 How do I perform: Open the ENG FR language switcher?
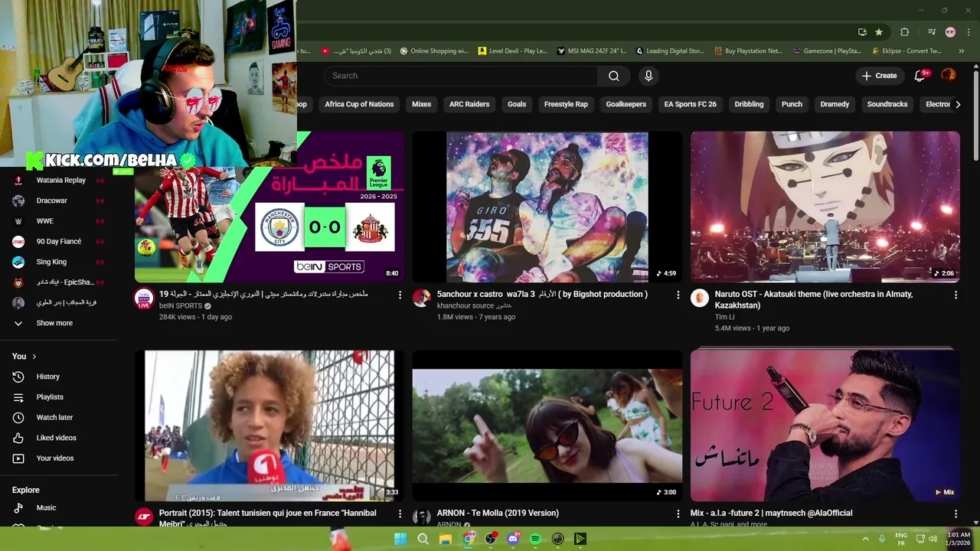point(901,539)
